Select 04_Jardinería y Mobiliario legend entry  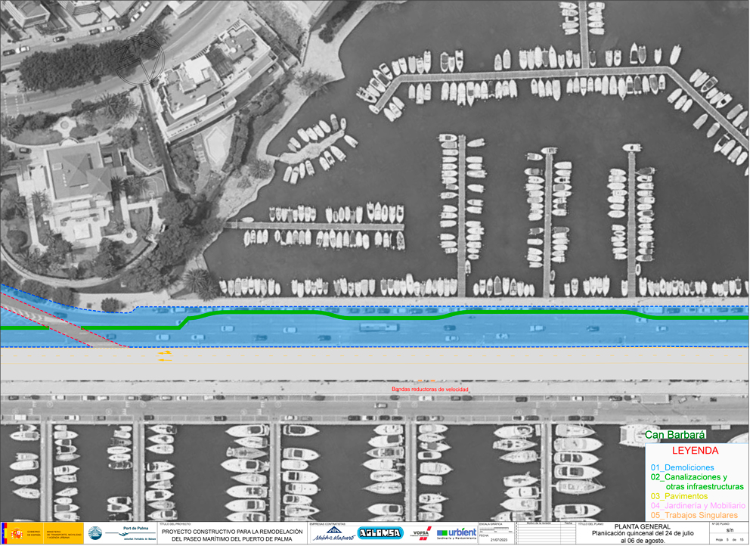click(698, 505)
